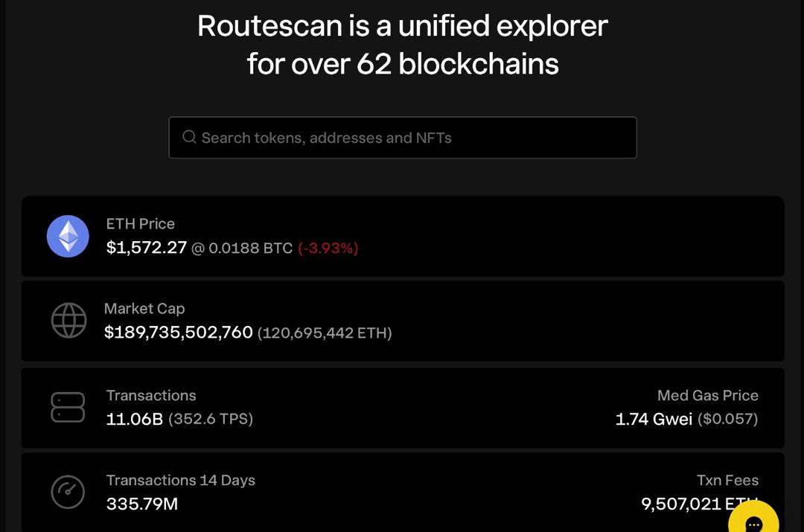Click the Txn Fees label
Viewport: 804px width, 532px height.
[x=727, y=481]
